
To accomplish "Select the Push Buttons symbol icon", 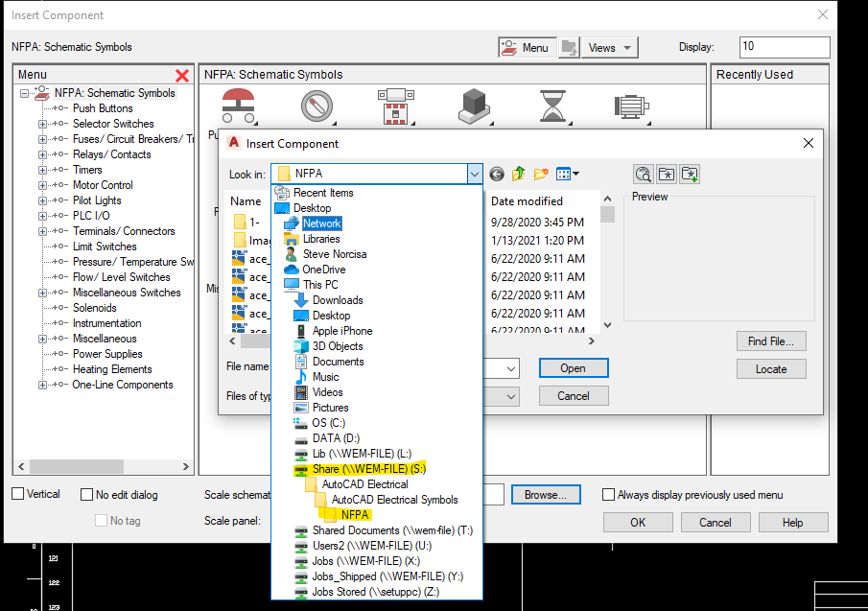I will (238, 103).
